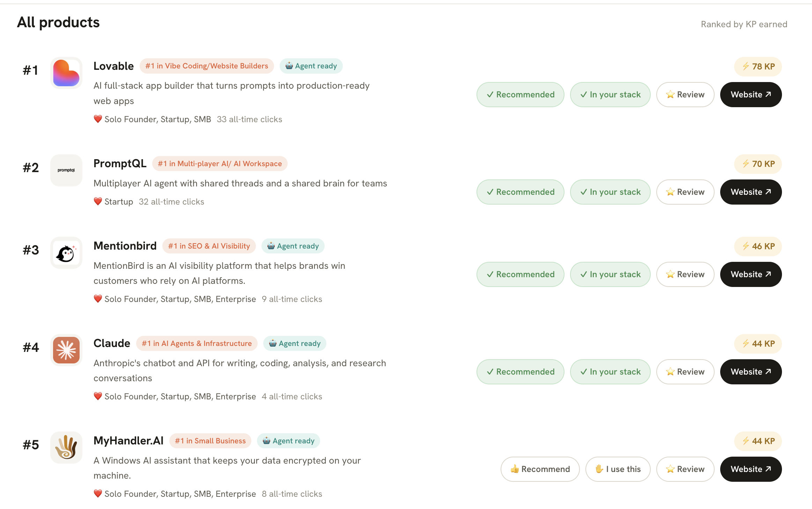Visit the Mentionbird website
This screenshot has width=812, height=509.
(x=751, y=274)
